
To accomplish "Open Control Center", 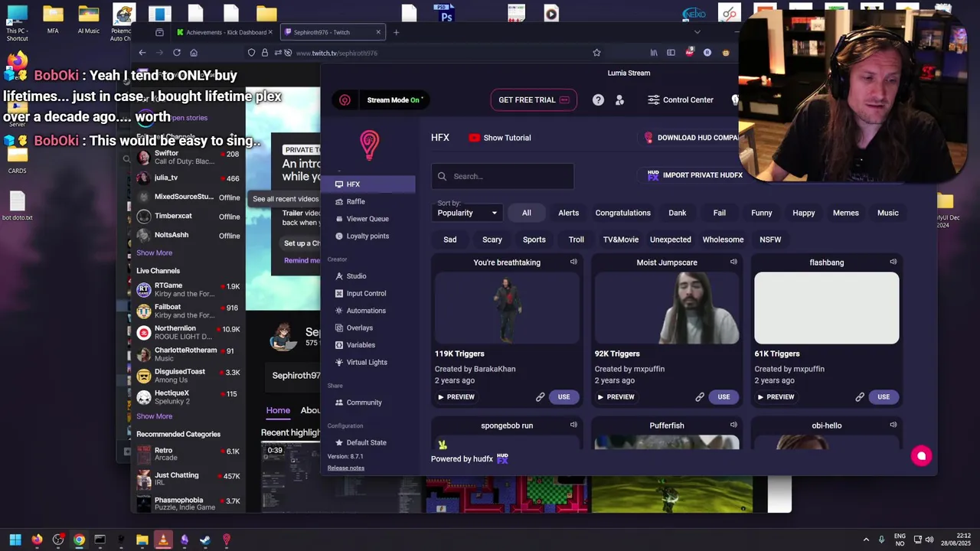I will 681,100.
